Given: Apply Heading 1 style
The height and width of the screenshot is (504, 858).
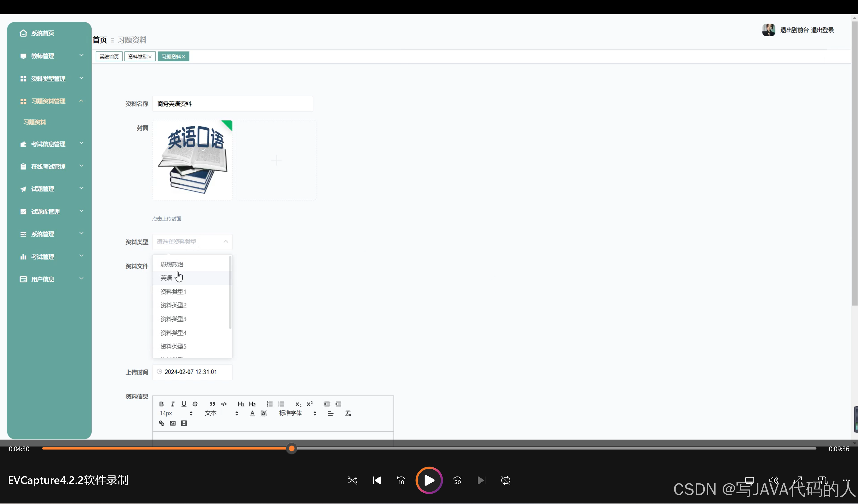Looking at the screenshot, I should coord(241,404).
